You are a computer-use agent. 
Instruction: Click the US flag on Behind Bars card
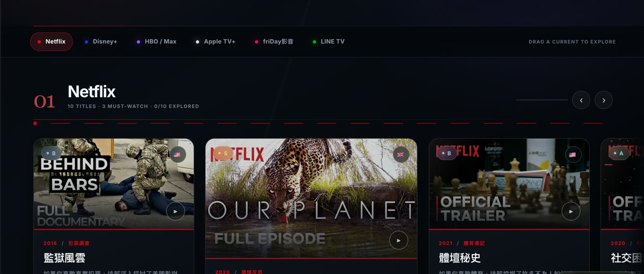pyautogui.click(x=178, y=154)
